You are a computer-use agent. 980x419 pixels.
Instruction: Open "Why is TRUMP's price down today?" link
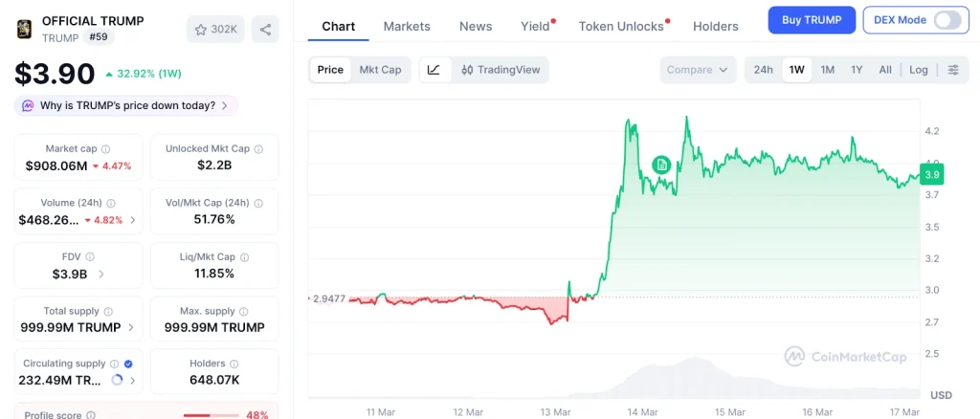click(x=127, y=106)
